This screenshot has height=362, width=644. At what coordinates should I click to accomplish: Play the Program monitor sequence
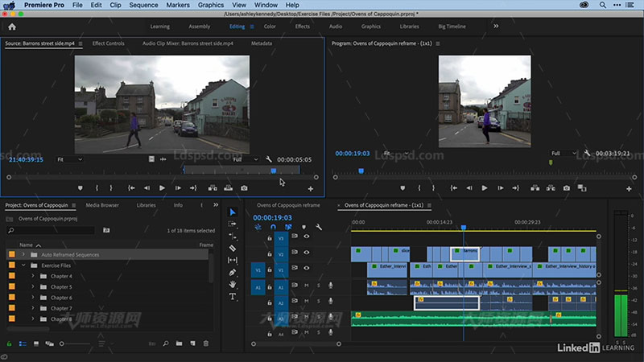coord(485,188)
